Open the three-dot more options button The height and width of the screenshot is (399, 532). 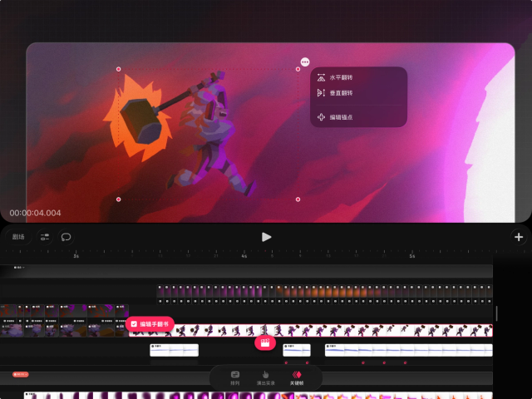pos(305,62)
